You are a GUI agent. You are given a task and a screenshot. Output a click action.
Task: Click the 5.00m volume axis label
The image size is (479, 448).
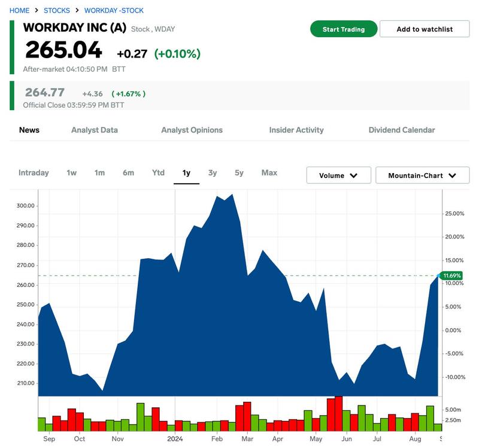[x=453, y=410]
